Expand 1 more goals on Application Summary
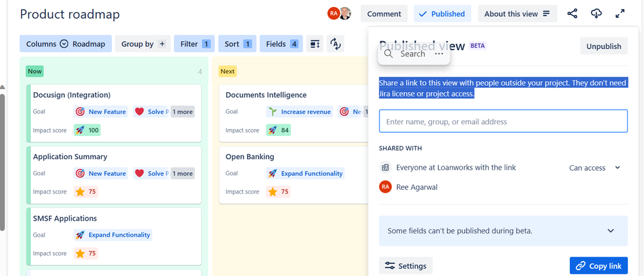The width and height of the screenshot is (644, 276). (182, 173)
